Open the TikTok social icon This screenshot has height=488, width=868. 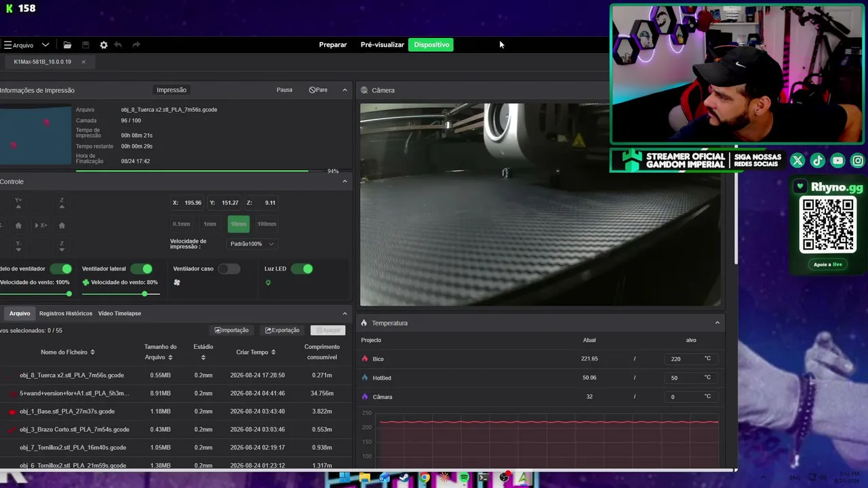(818, 161)
